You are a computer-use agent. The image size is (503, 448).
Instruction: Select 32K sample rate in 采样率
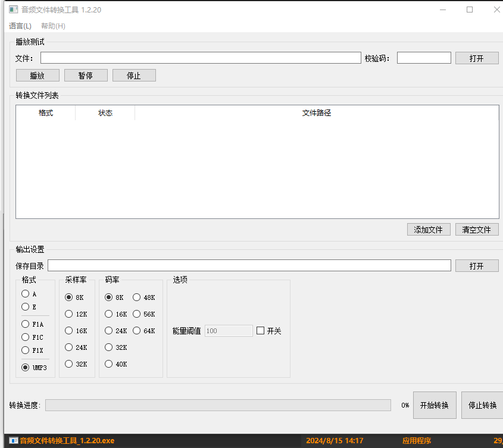68,364
